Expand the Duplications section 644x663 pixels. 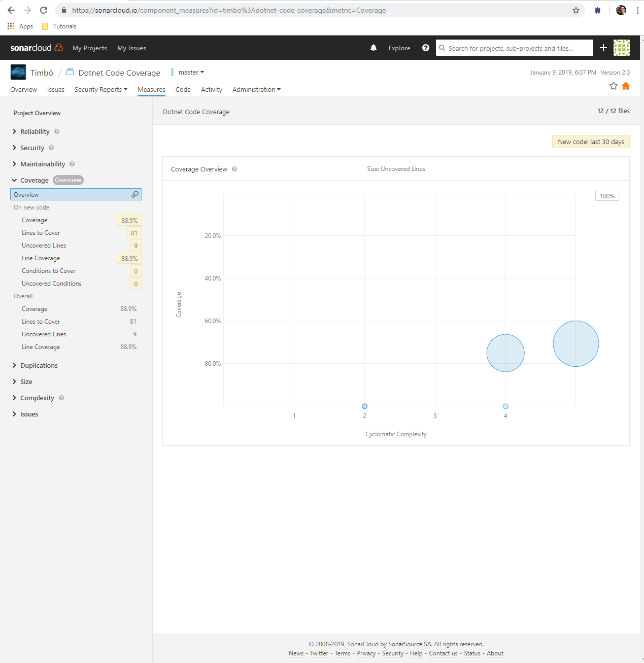35,365
